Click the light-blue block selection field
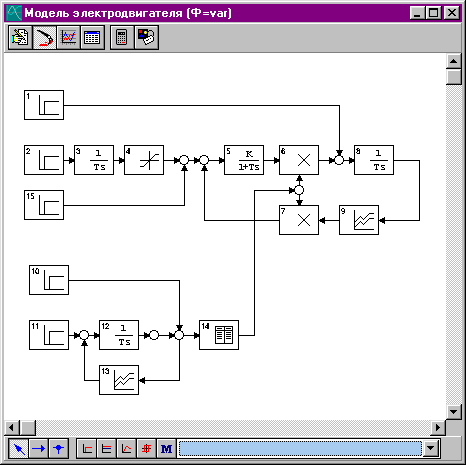 [x=300, y=449]
